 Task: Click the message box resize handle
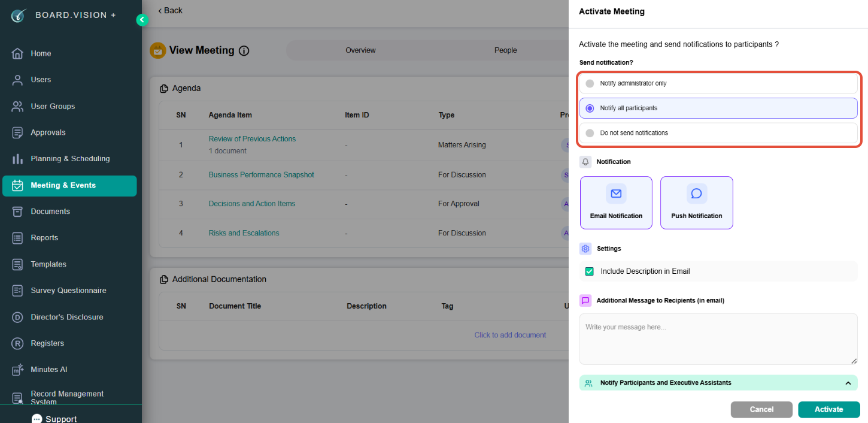pyautogui.click(x=854, y=361)
